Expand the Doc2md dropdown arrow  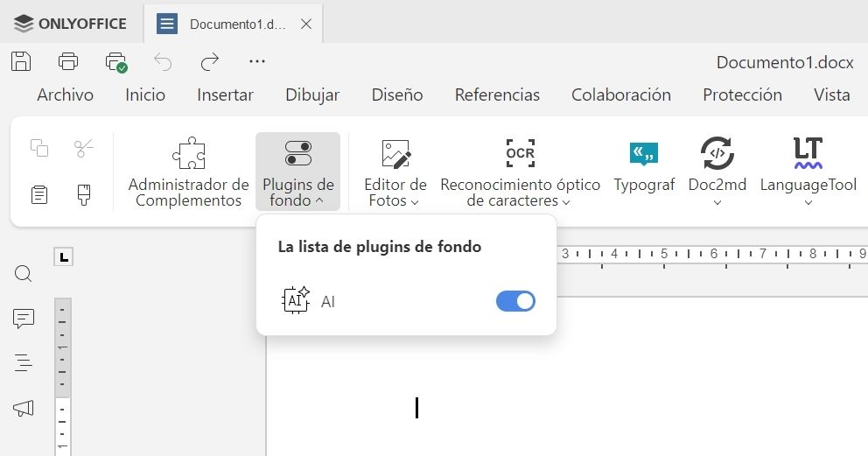click(x=717, y=202)
